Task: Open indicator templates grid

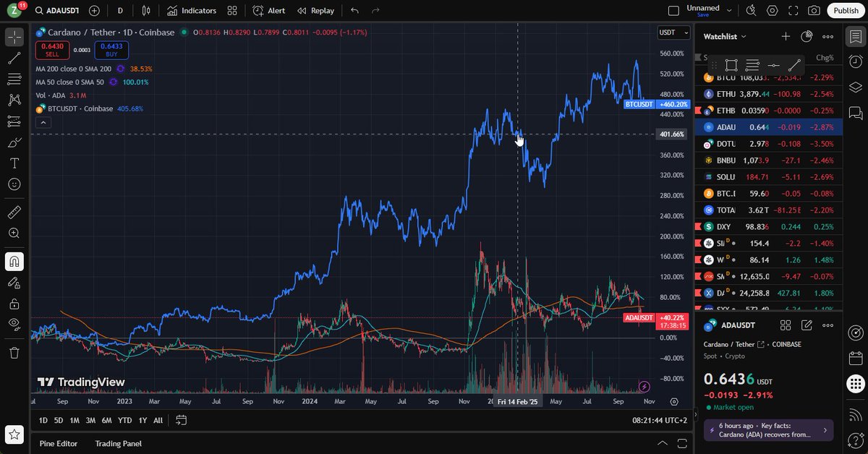Action: pyautogui.click(x=231, y=11)
